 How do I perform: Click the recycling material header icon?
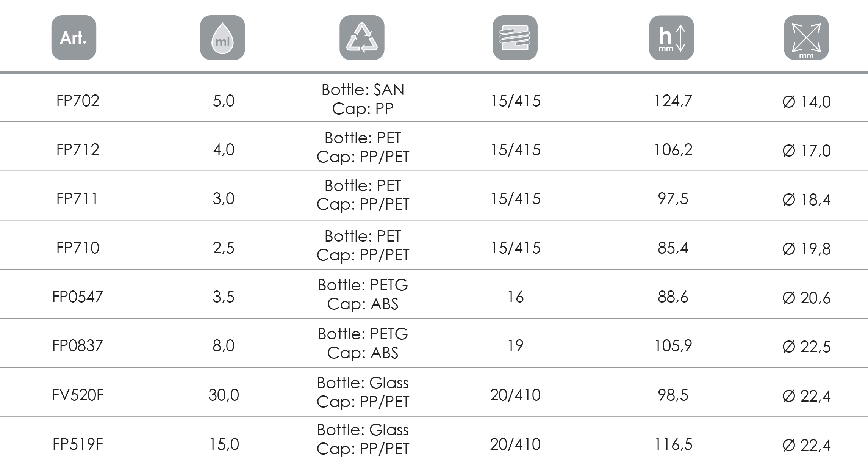362,38
